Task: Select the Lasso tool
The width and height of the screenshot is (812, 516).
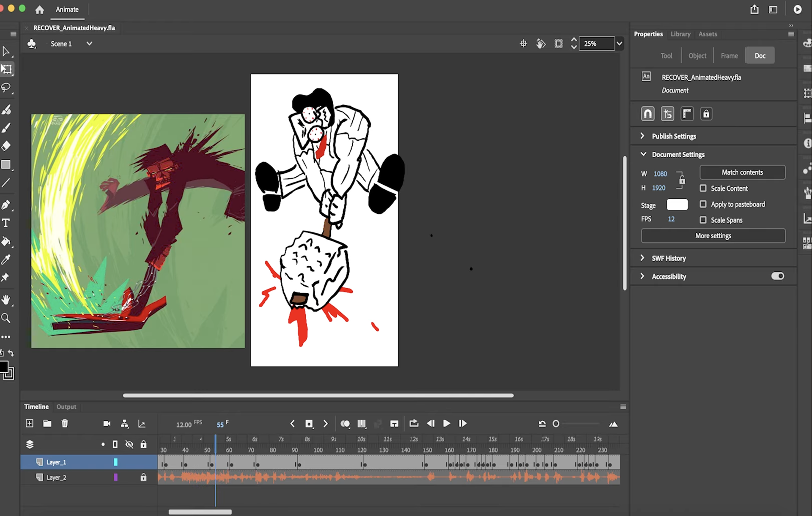Action: pyautogui.click(x=6, y=87)
